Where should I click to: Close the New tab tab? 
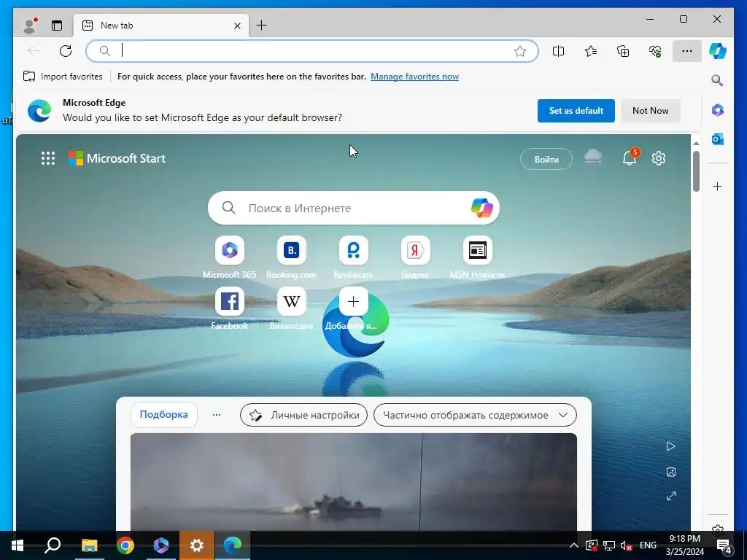click(237, 26)
